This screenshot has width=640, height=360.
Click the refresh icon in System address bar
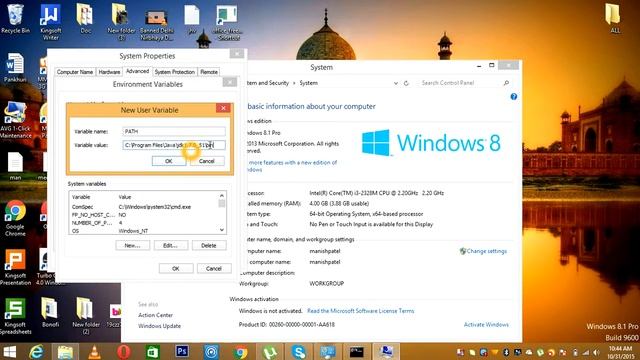(406, 83)
